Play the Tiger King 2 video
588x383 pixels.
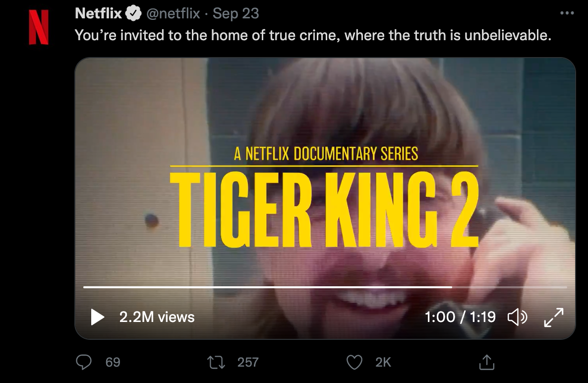(x=98, y=317)
